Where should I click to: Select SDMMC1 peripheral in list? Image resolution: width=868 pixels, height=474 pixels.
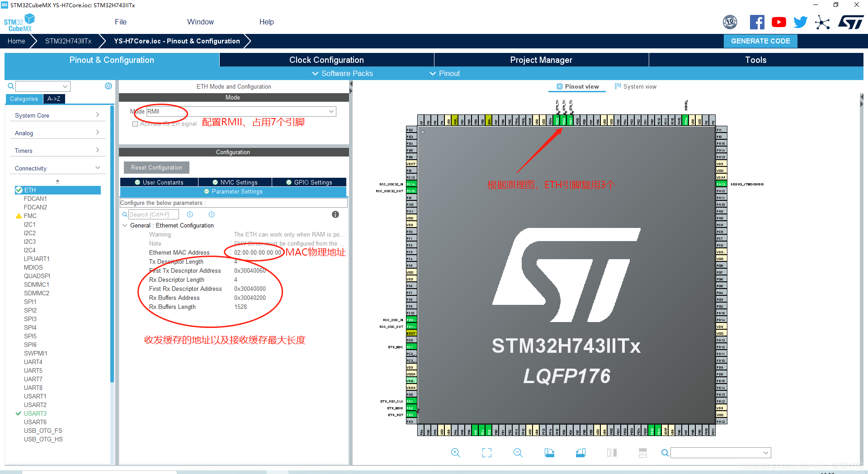pyautogui.click(x=37, y=284)
